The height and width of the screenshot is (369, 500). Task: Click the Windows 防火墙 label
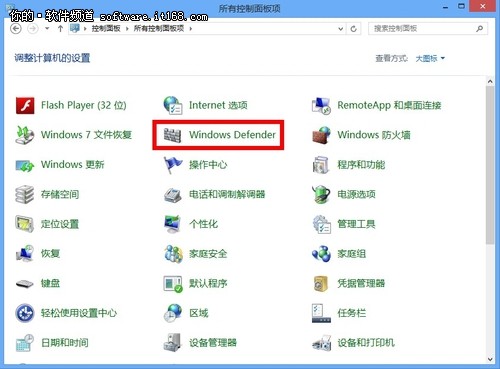[374, 135]
